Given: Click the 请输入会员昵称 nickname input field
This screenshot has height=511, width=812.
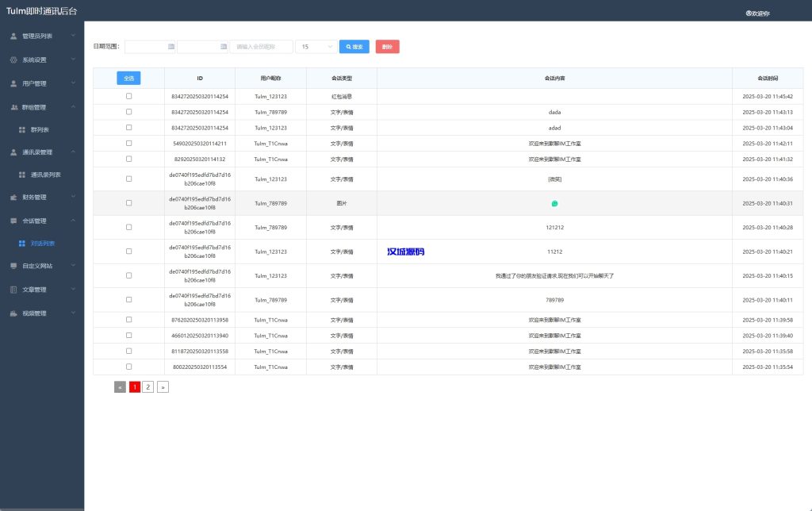Looking at the screenshot, I should point(261,47).
